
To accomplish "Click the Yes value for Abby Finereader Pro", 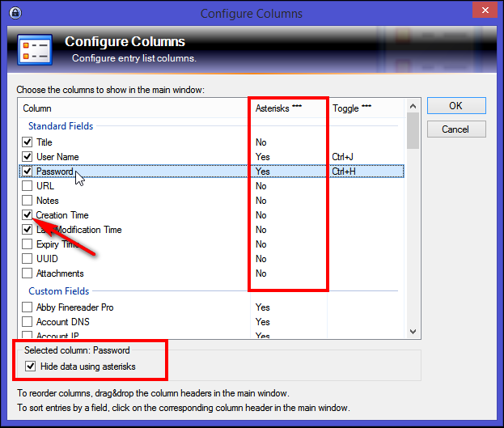I will pos(263,307).
